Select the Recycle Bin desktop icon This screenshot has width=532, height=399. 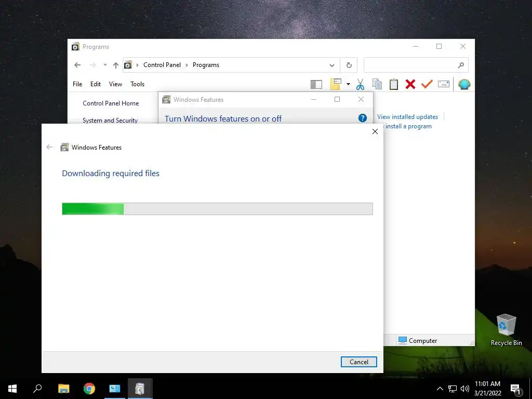pos(506,329)
